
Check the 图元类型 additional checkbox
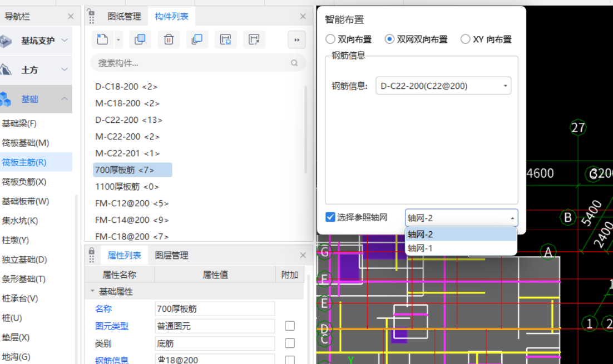(x=290, y=326)
